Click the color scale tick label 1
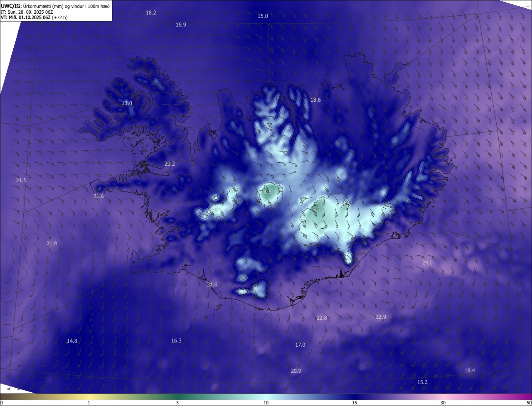 click(x=89, y=403)
